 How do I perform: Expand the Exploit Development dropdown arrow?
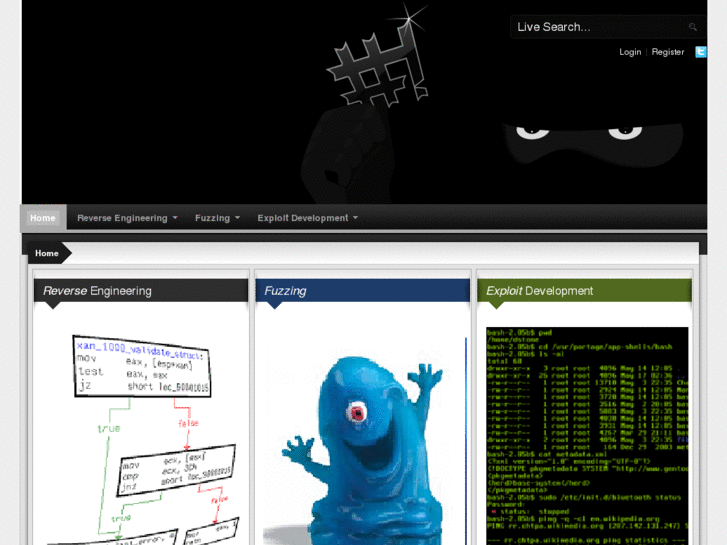(355, 218)
